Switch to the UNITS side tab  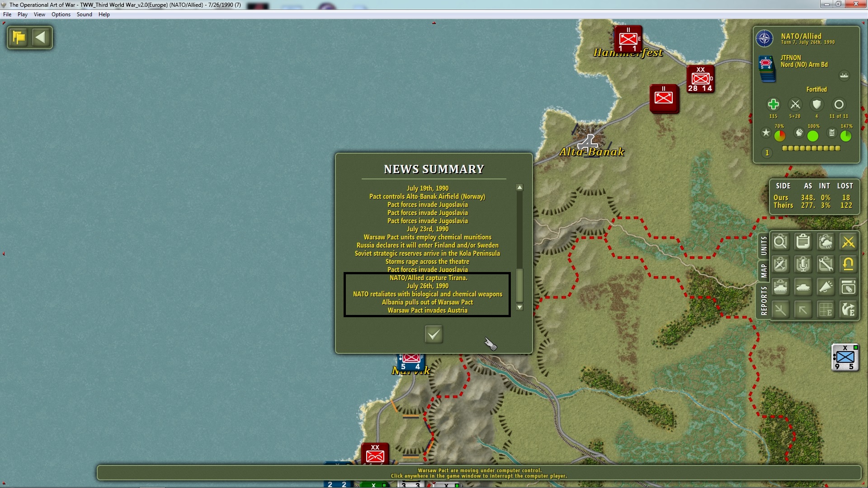coord(764,246)
